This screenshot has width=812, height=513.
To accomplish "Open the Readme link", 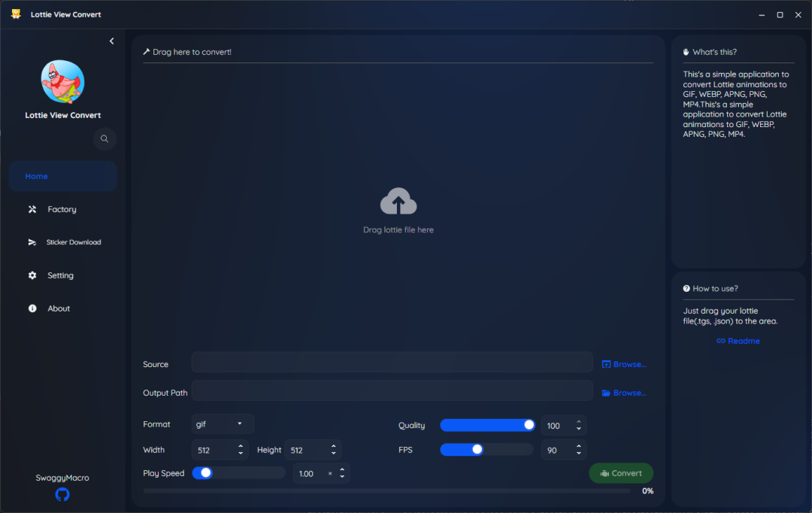I will (738, 340).
